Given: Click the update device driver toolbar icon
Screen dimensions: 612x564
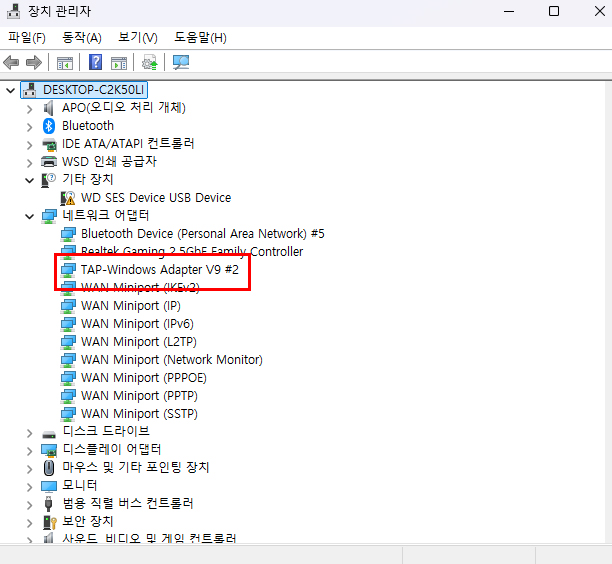Looking at the screenshot, I should point(149,62).
